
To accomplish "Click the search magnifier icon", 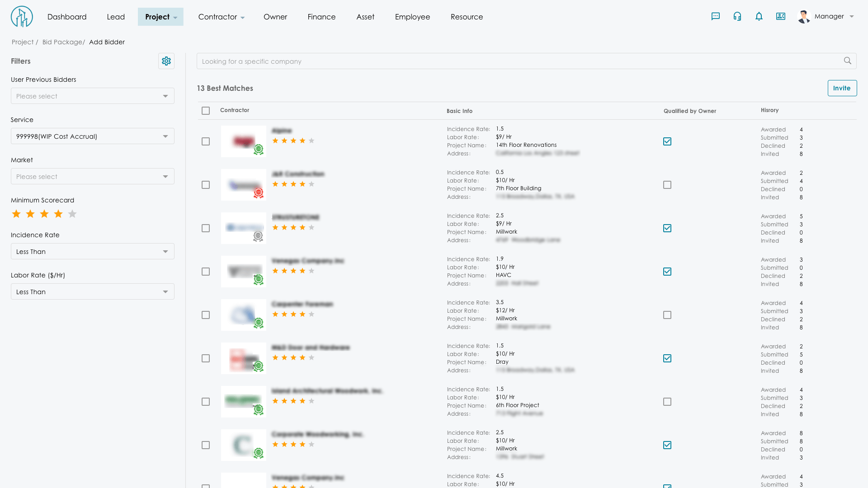I will (x=848, y=61).
